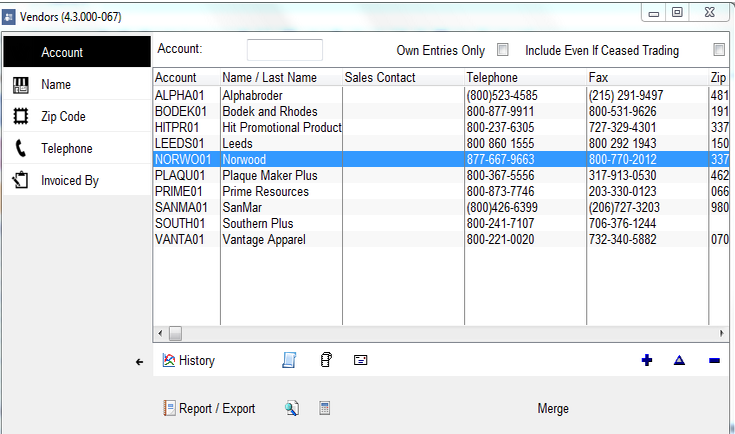This screenshot has width=735, height=434.
Task: Click the Telephone column header
Action: [525, 77]
